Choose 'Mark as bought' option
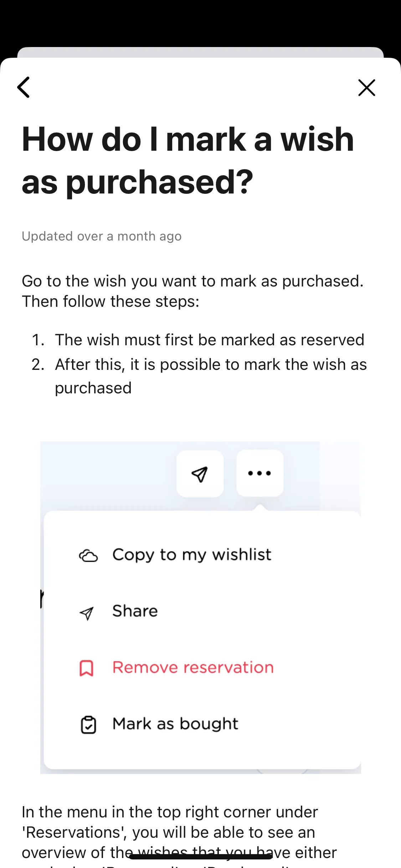The height and width of the screenshot is (868, 401). pos(175,724)
